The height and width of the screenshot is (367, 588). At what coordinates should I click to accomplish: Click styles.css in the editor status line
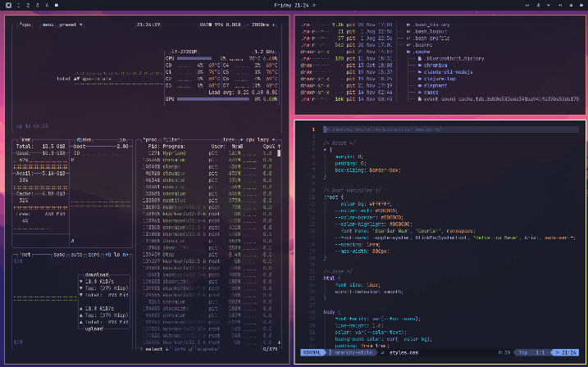click(x=403, y=353)
